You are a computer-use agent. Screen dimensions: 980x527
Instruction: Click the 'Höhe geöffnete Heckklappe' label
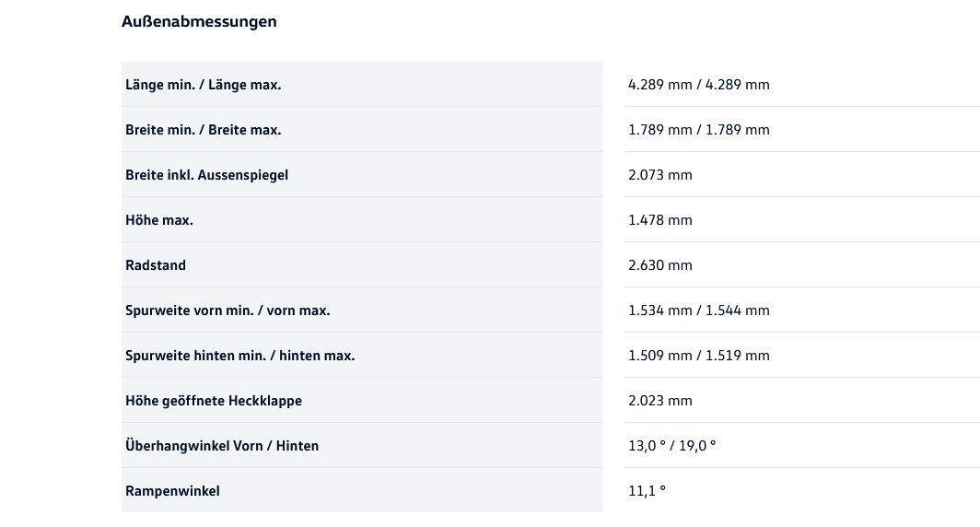coord(214,401)
